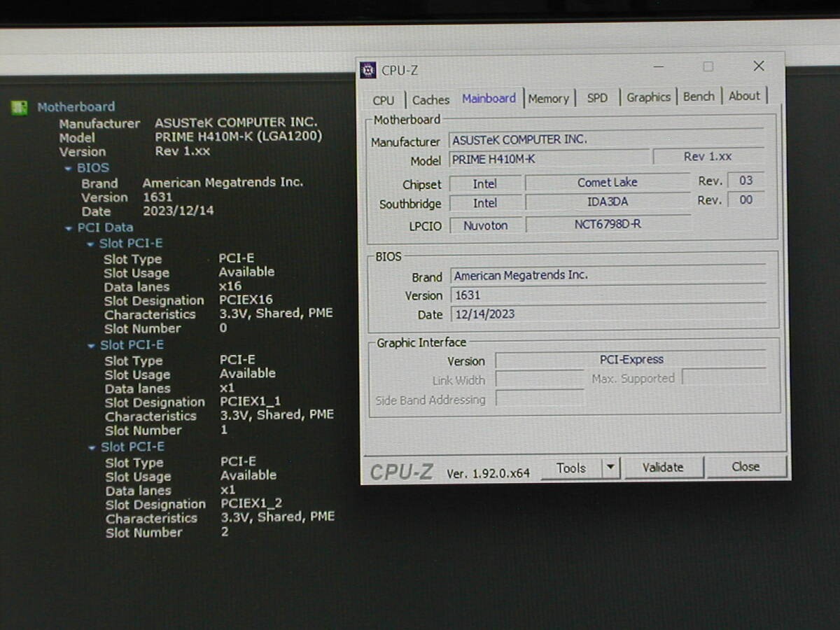Click the green Motherboard icon in the tree
This screenshot has height=630, width=840.
[20, 108]
